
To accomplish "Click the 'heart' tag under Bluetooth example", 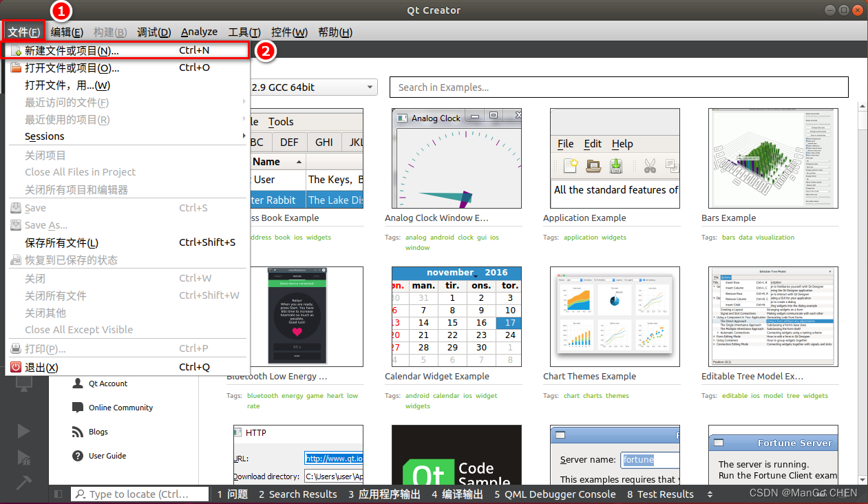I will click(335, 396).
